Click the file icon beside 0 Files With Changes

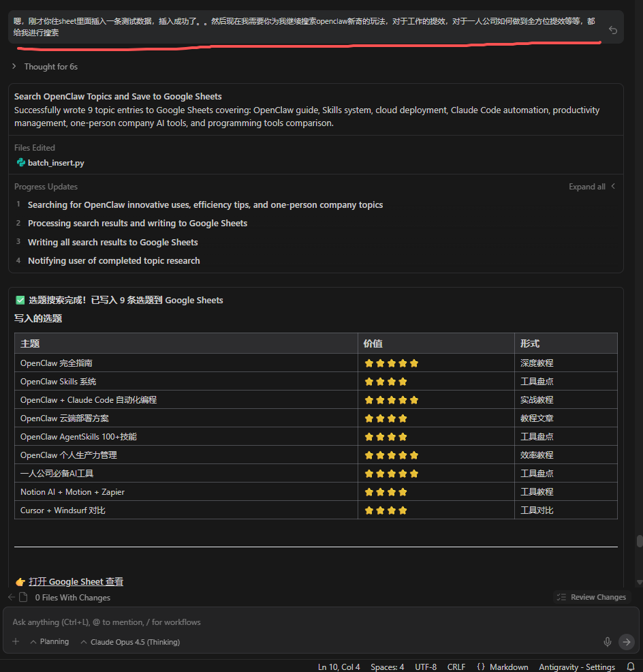tap(23, 597)
